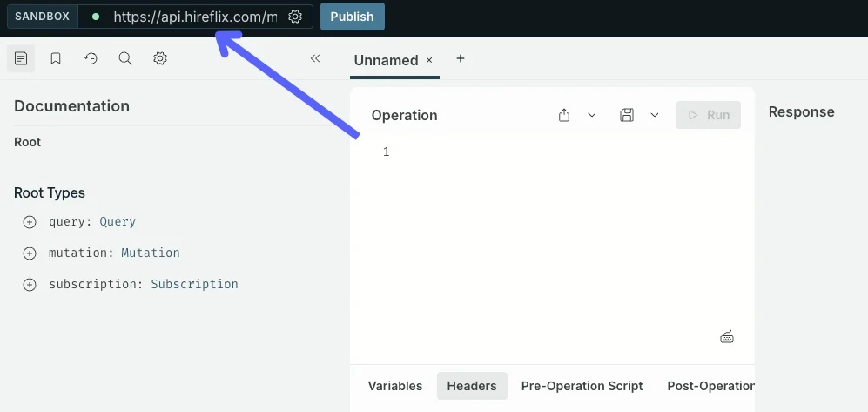This screenshot has height=412, width=868.
Task: Switch to the Post-Operation tab
Action: (710, 386)
